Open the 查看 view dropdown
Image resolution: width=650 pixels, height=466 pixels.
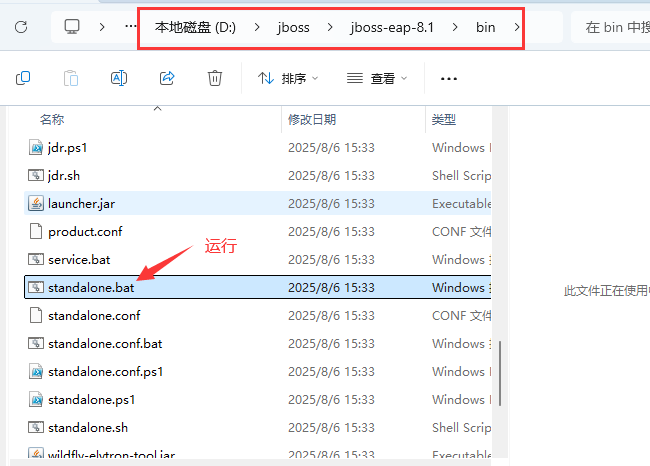click(377, 78)
